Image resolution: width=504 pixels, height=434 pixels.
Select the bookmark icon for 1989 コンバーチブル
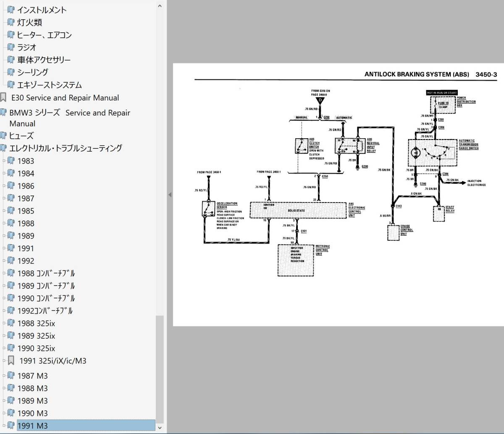coord(11,286)
